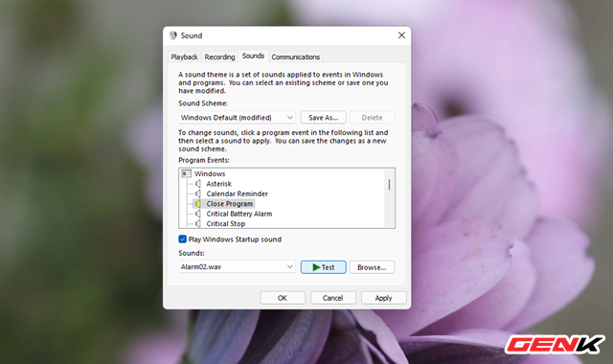Screen dimensions: 613x364
Task: Click the speaker icon beside Critical Stop
Action: [198, 223]
